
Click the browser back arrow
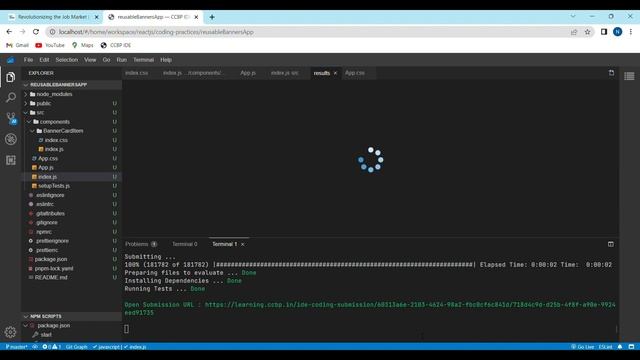(9, 32)
